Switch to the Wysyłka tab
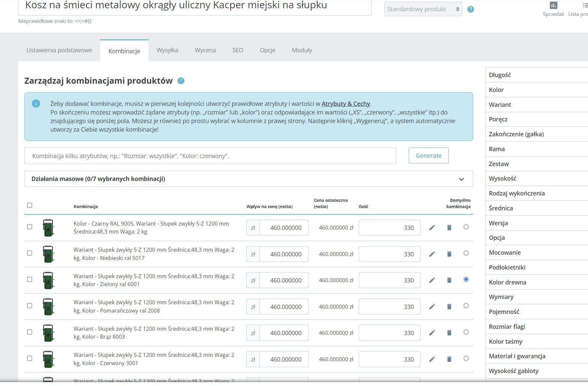 (x=167, y=50)
